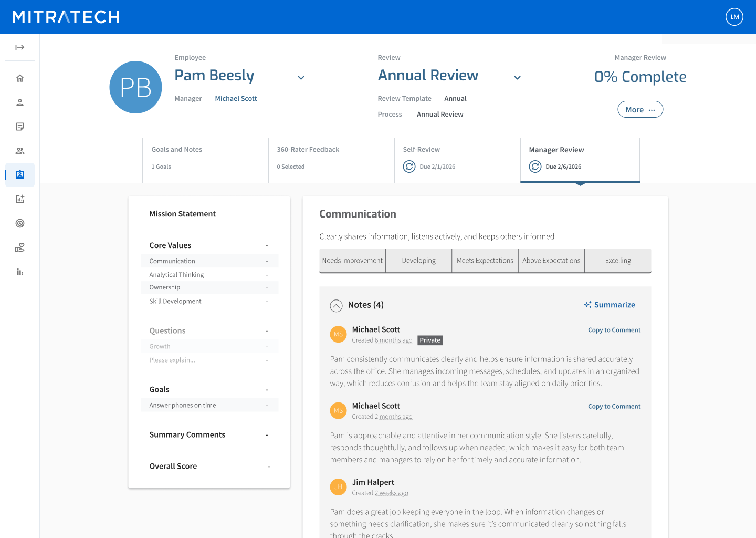Select Analytical Thinking in Core Values
Viewport: 756px width, 538px height.
coord(209,275)
